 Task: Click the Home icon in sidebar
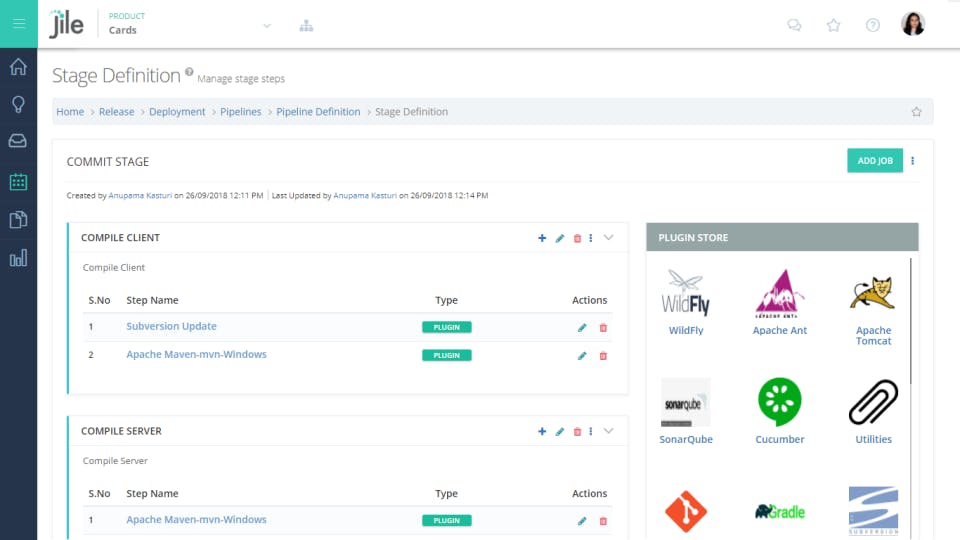tap(18, 68)
